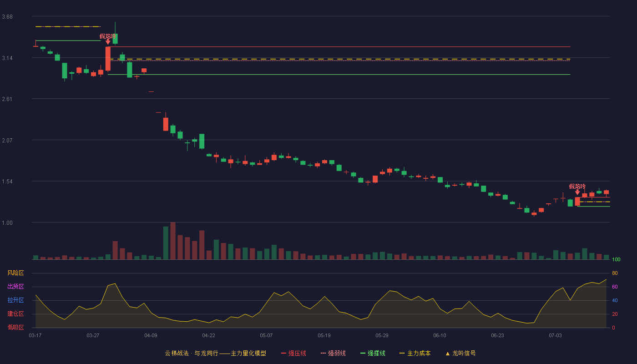
Task: Toggle the 强压线 red legend item
Action: [x=293, y=353]
